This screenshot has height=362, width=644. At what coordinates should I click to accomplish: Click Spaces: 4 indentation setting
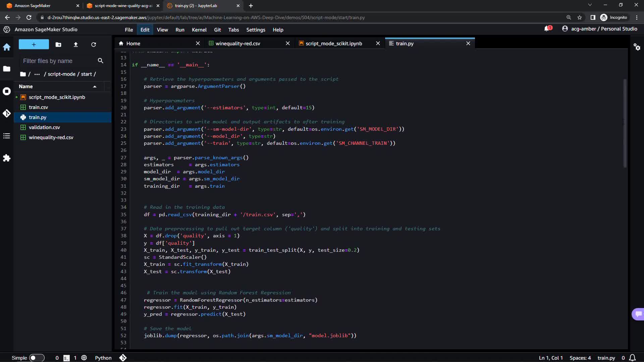pyautogui.click(x=580, y=358)
